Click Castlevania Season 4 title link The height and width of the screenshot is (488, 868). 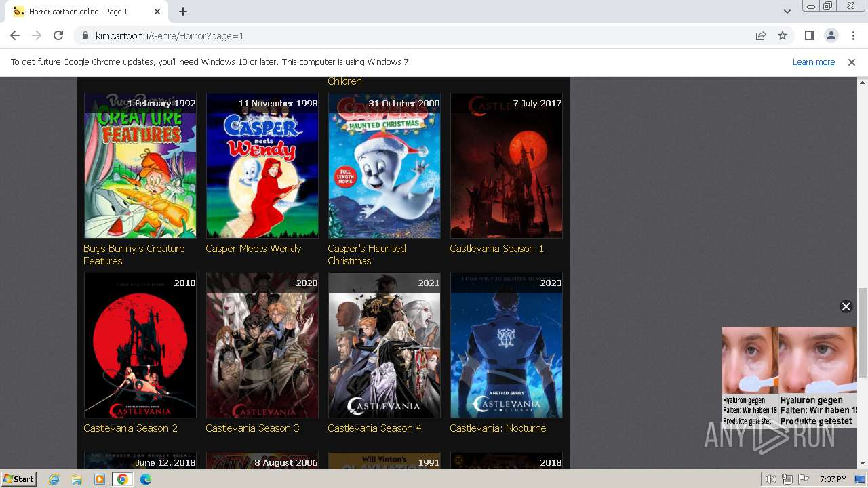coord(375,428)
